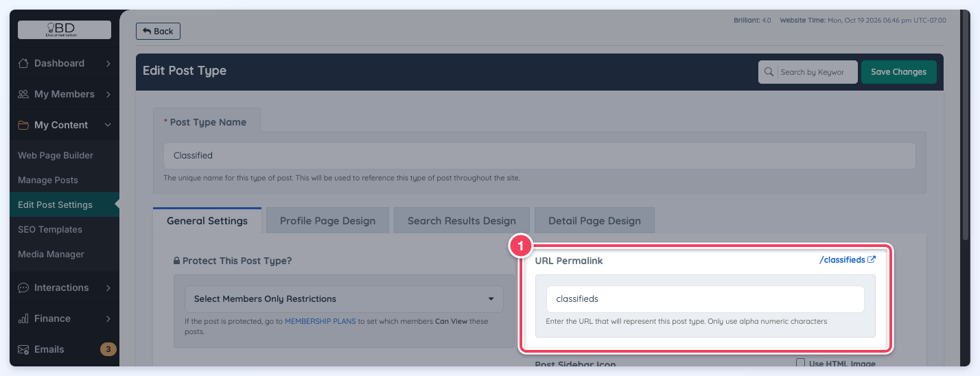
Task: Collapse the My Content chevron
Action: point(108,125)
